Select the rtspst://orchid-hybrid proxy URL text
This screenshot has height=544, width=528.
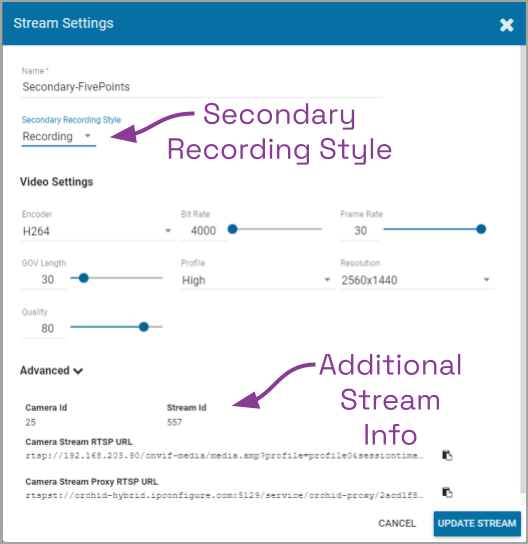pyautogui.click(x=224, y=495)
